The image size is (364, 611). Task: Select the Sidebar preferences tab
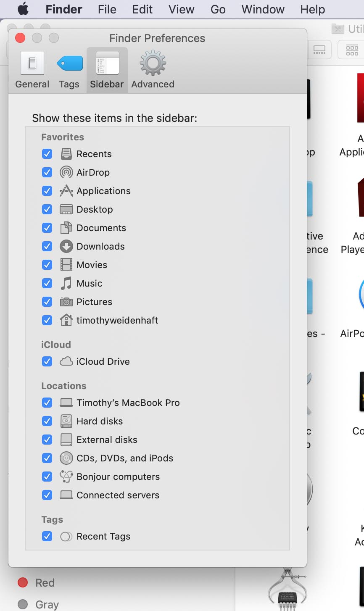107,70
